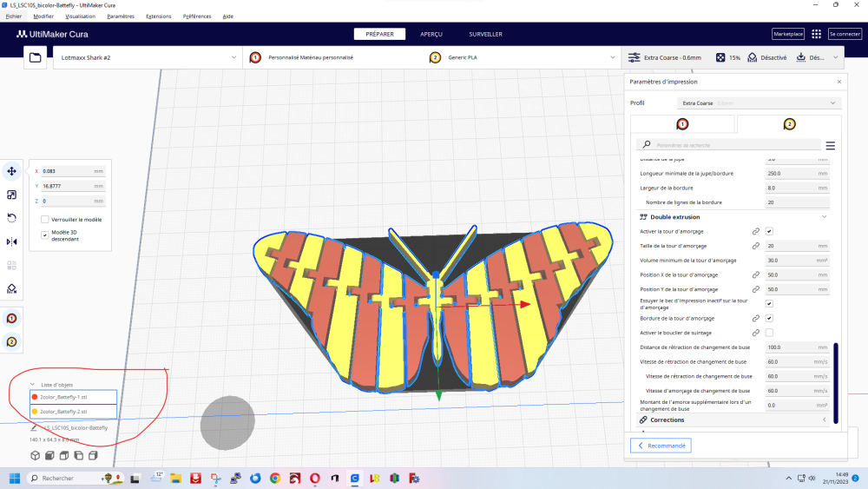Open file with the folder icon

coord(35,57)
